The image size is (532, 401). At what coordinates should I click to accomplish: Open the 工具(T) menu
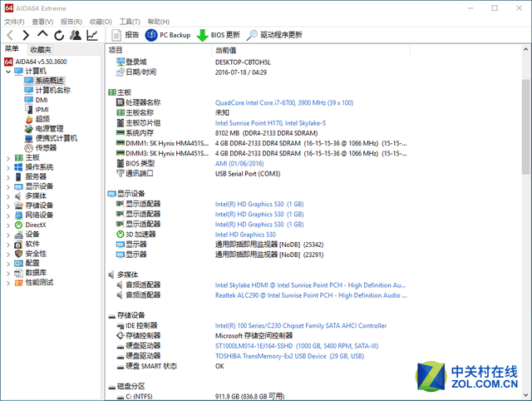tap(130, 22)
